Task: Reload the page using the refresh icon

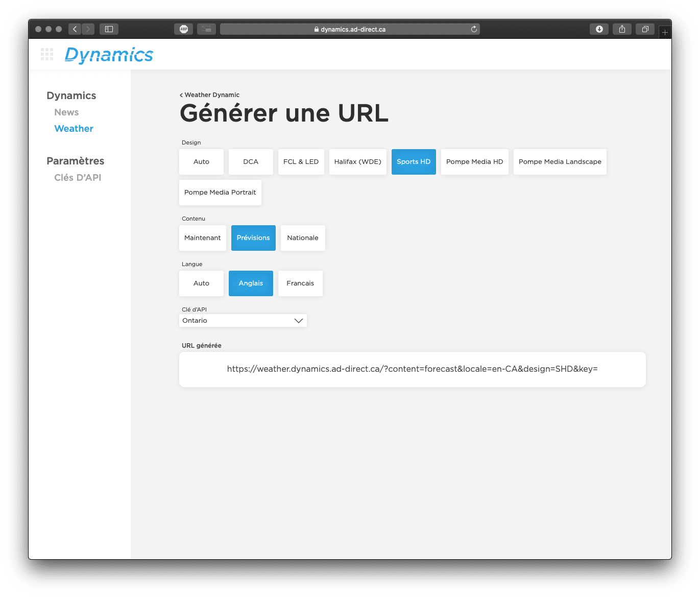Action: click(x=474, y=29)
